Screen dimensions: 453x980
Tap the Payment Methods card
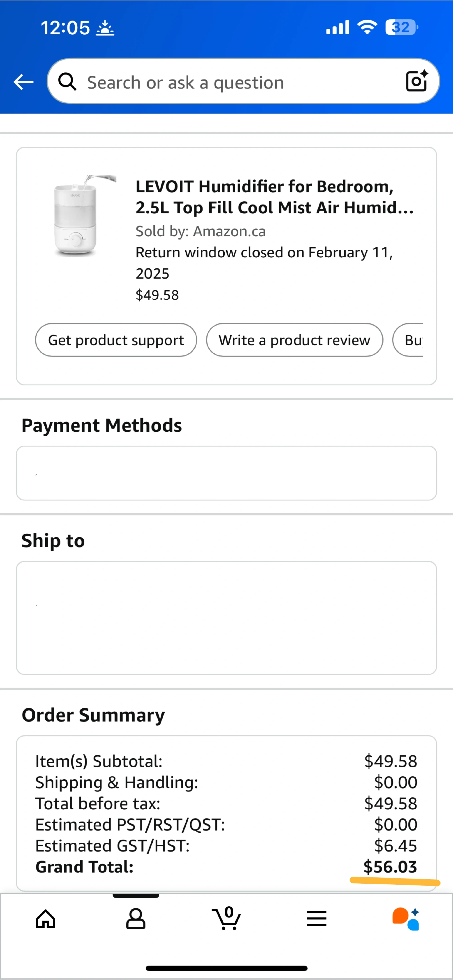pyautogui.click(x=226, y=473)
